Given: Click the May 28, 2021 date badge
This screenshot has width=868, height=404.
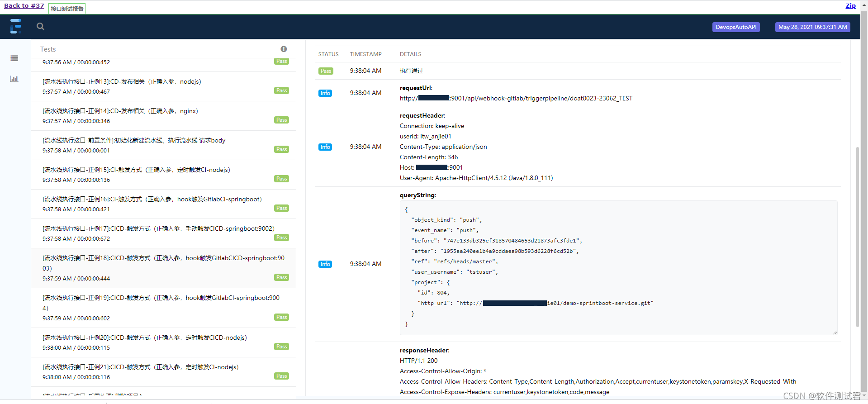Looking at the screenshot, I should tap(813, 27).
